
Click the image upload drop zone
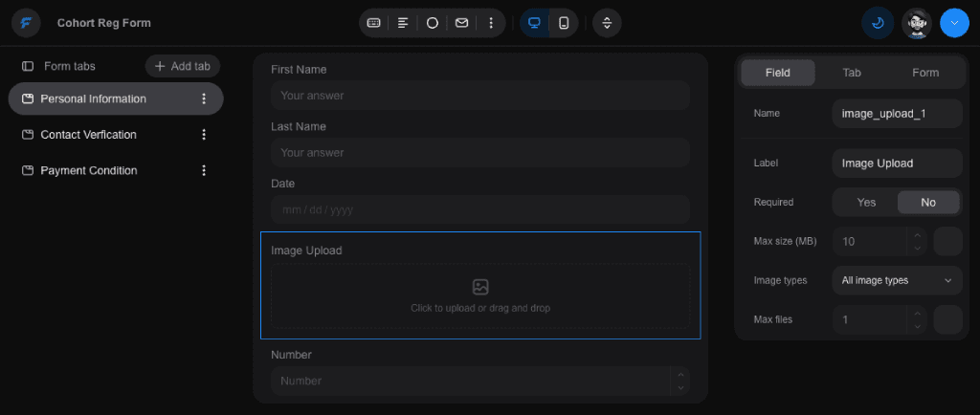tap(480, 296)
